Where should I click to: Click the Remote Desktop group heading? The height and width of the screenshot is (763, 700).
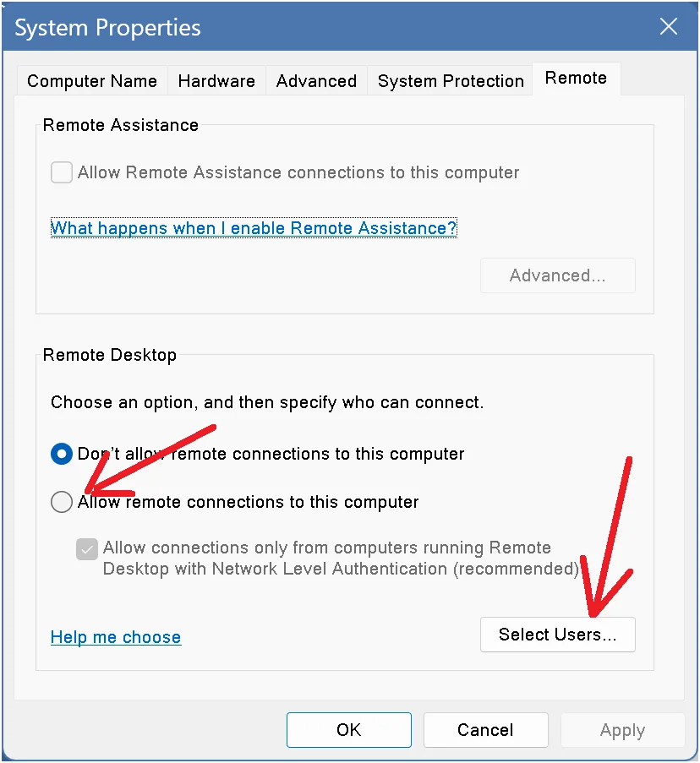(110, 355)
